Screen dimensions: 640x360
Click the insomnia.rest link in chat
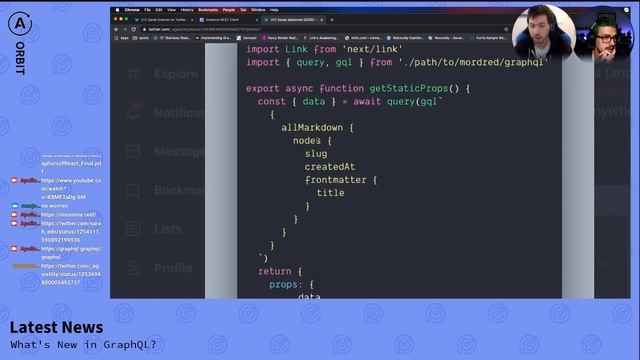coord(68,215)
